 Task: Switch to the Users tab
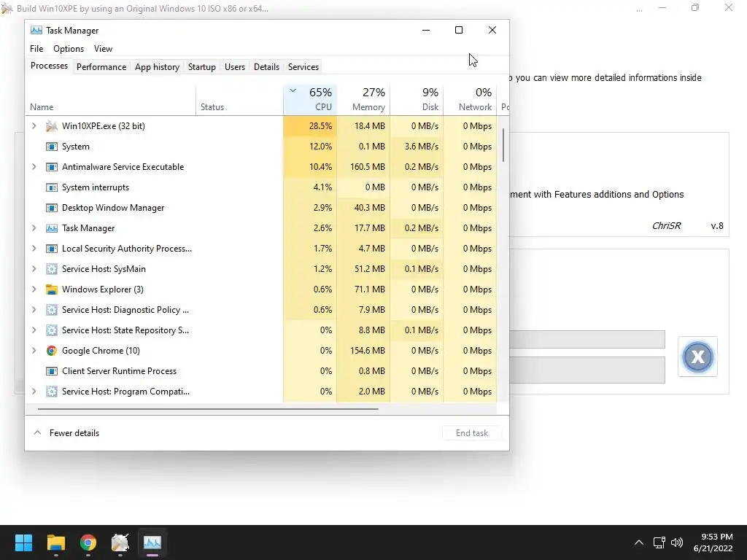[x=235, y=67]
